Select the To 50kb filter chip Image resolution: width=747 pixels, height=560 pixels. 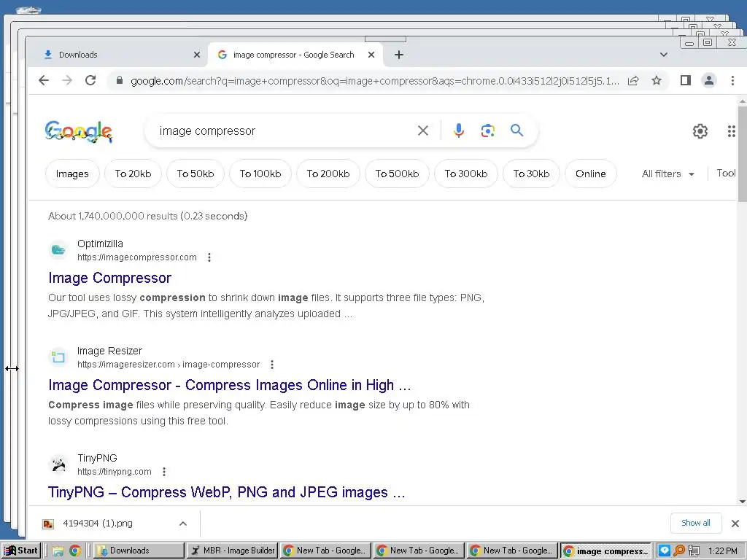click(x=196, y=174)
